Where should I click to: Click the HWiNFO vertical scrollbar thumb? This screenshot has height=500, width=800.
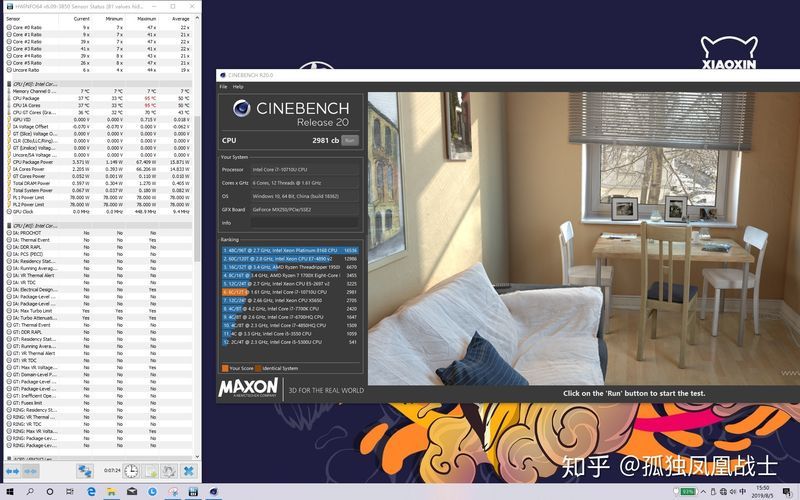(x=197, y=189)
